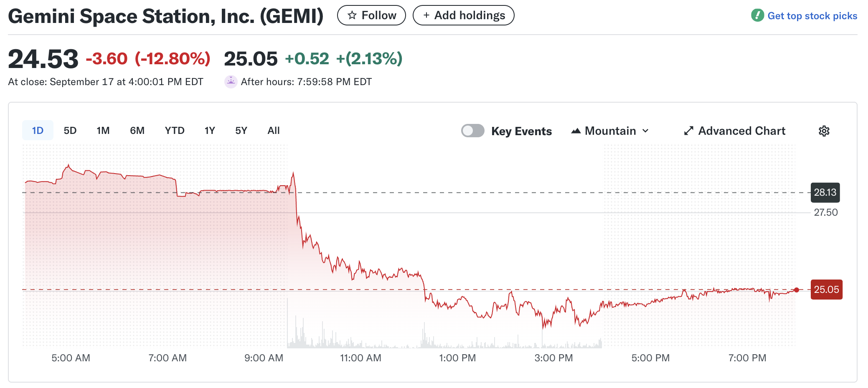Toggle the Key Events switch
868x388 pixels.
pos(472,131)
